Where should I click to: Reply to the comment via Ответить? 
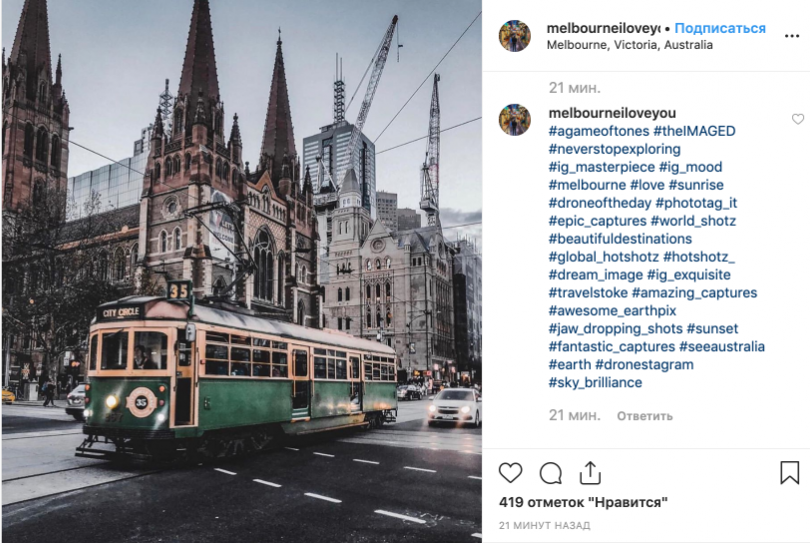(x=638, y=415)
